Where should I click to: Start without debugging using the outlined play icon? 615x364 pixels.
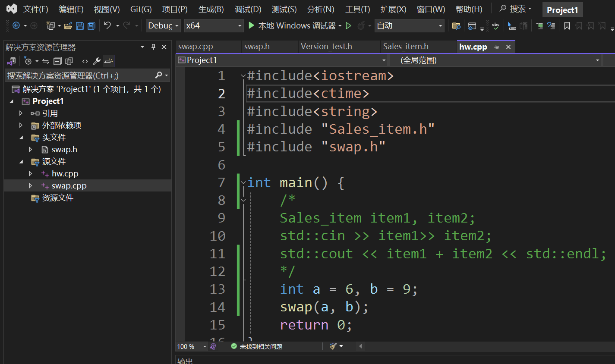(x=349, y=26)
